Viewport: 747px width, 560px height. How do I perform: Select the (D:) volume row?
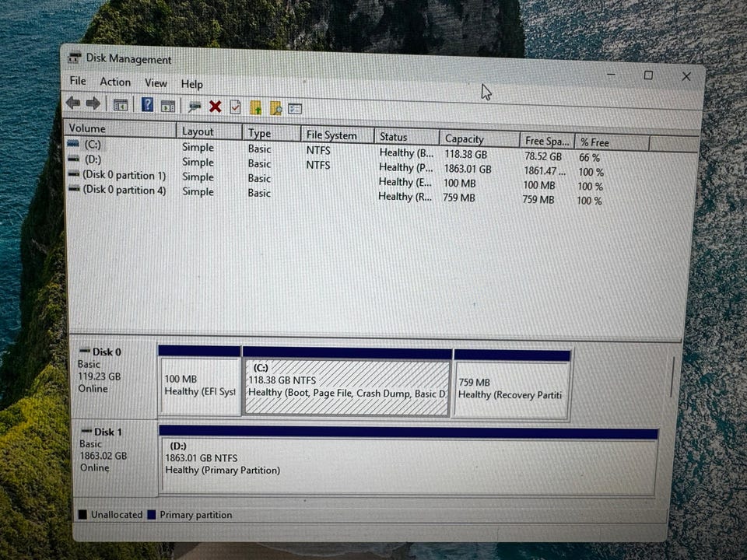pyautogui.click(x=335, y=164)
